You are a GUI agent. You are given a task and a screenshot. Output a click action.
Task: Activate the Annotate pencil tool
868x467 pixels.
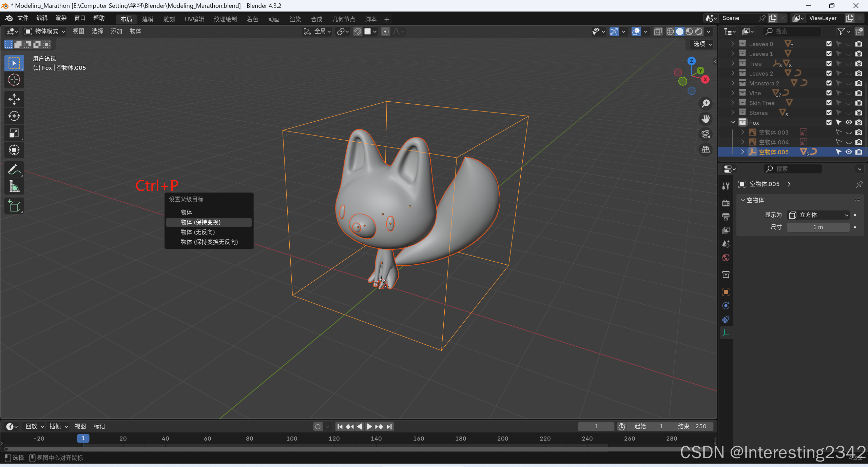(x=14, y=169)
